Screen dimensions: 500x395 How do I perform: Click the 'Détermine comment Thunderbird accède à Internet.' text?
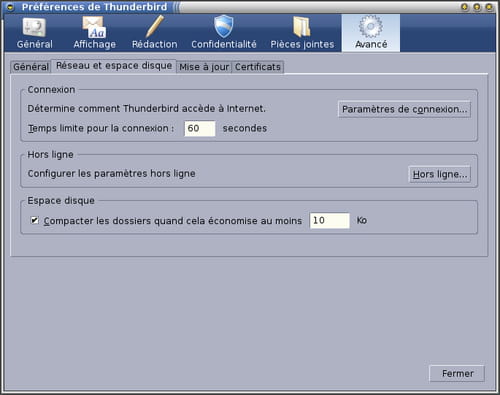click(x=146, y=109)
